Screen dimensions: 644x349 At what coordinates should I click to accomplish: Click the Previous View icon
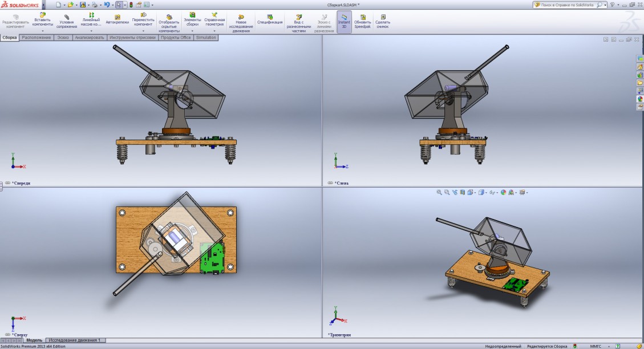click(455, 192)
